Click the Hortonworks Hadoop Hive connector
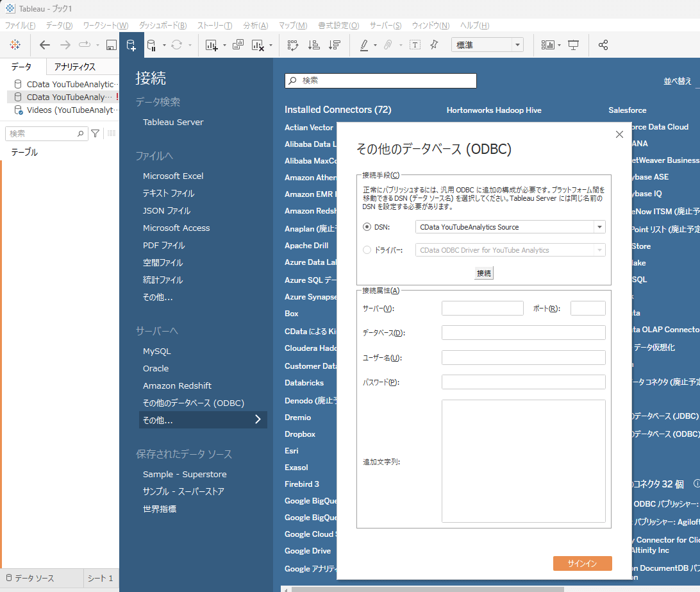The image size is (700, 592). pyautogui.click(x=494, y=110)
